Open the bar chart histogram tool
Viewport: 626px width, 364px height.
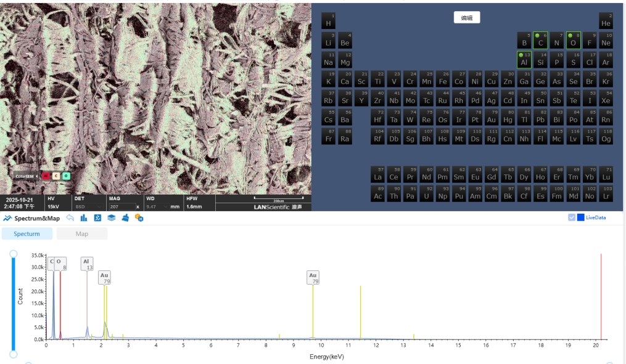click(x=84, y=218)
